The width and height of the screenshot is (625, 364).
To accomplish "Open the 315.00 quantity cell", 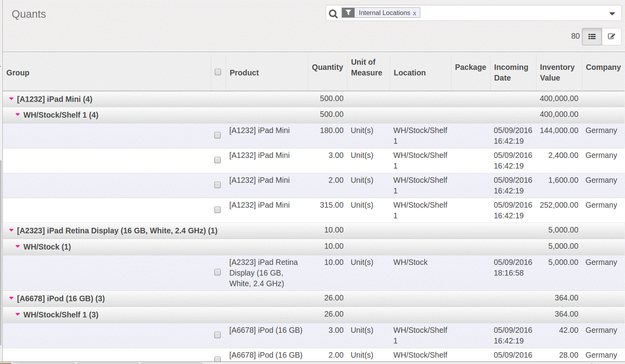I will pos(331,205).
